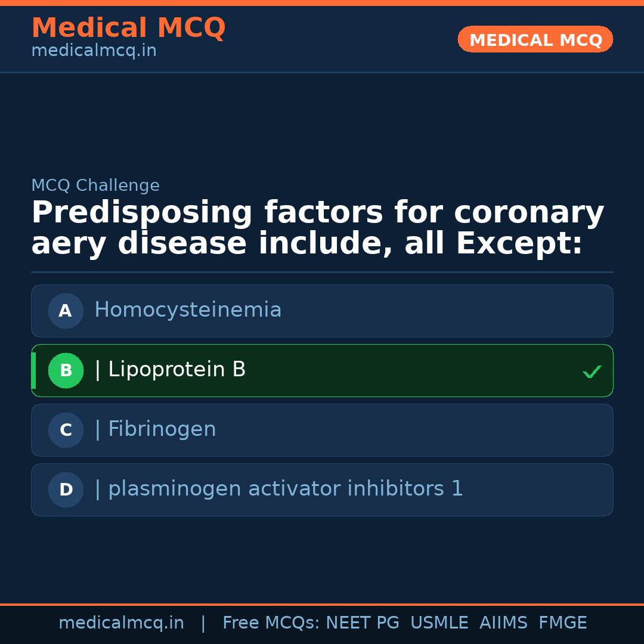This screenshot has width=644, height=644.
Task: Open the medicalmcq.in link under header title
Action: click(x=94, y=51)
